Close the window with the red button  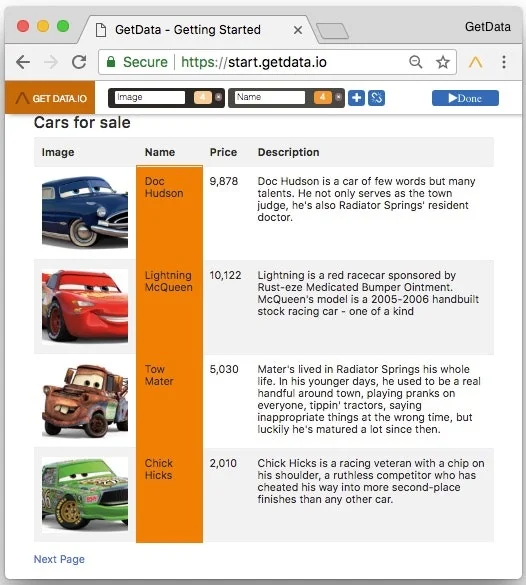[23, 26]
